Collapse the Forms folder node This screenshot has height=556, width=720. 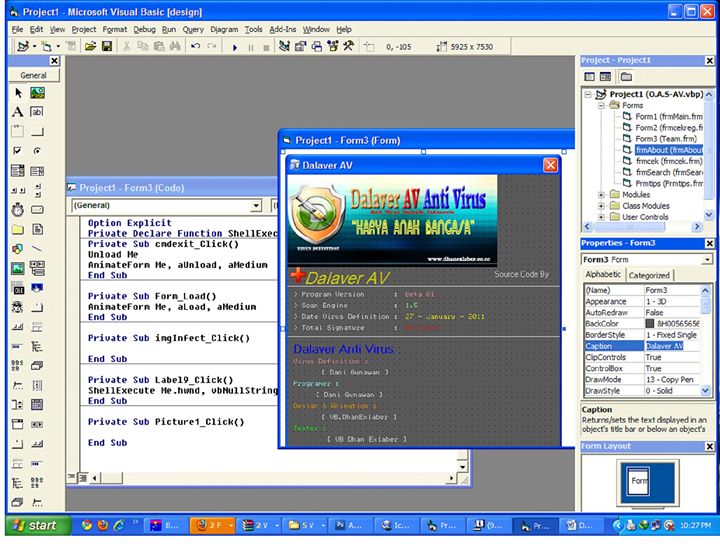(602, 104)
